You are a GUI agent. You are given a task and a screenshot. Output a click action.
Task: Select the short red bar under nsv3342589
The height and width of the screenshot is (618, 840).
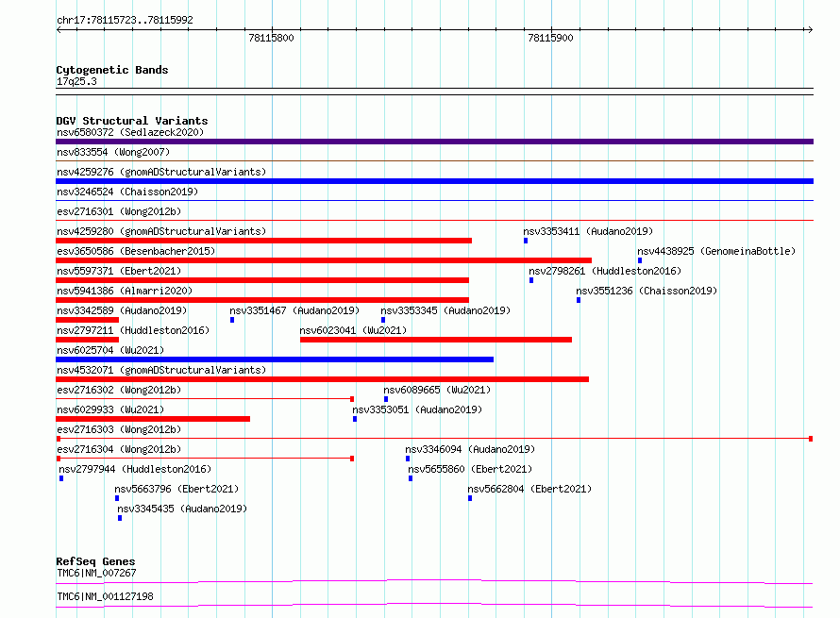coord(88,320)
